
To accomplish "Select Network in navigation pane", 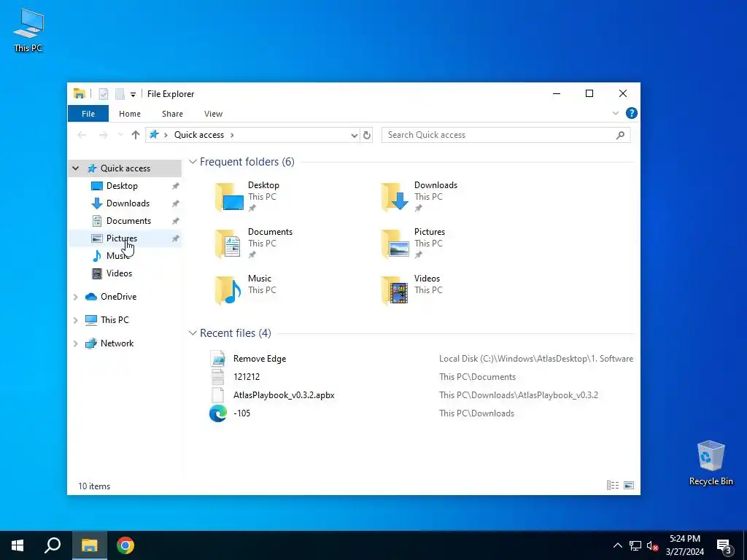I will pyautogui.click(x=117, y=343).
